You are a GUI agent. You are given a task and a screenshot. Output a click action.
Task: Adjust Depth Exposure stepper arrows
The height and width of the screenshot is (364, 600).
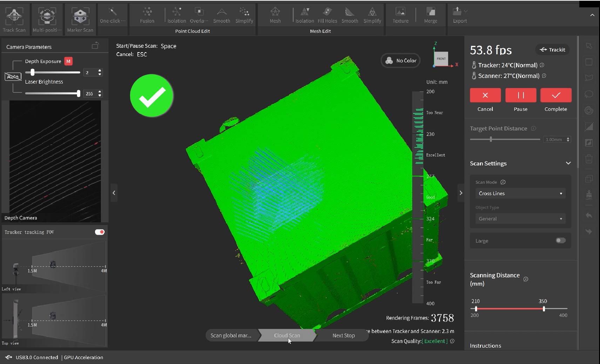(x=100, y=72)
